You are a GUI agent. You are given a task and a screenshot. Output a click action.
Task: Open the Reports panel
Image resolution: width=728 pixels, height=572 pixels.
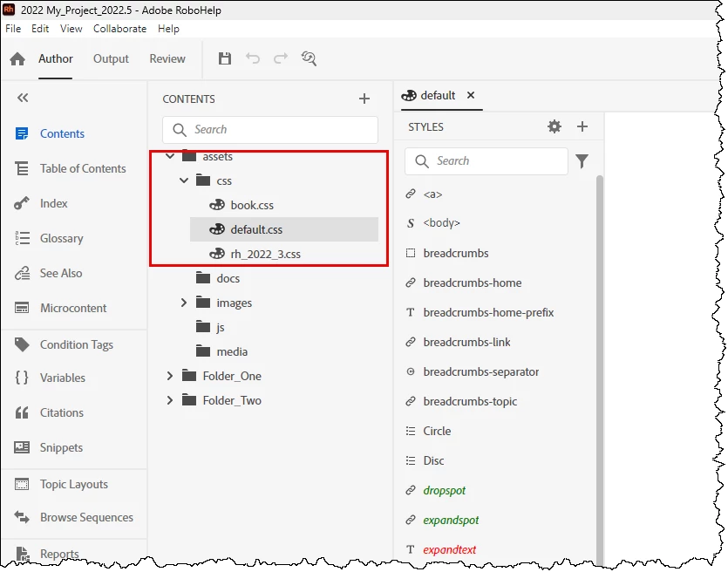[47, 554]
